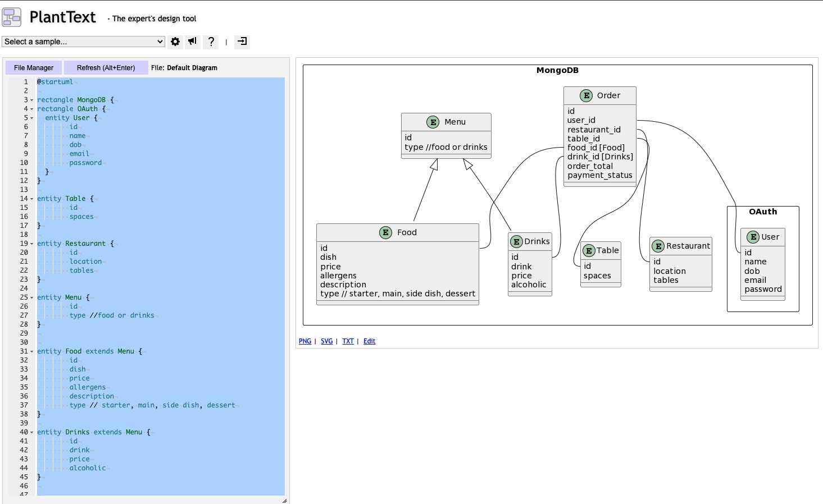The width and height of the screenshot is (823, 504).
Task: Click 'location' in the editor on line 21
Action: pos(86,262)
